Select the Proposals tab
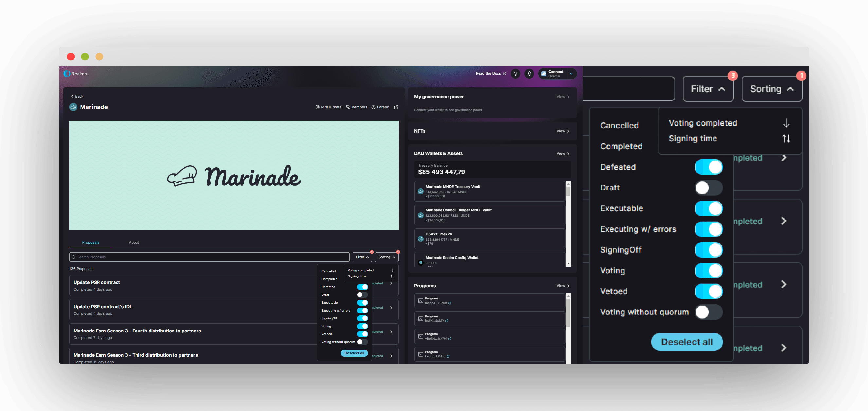 click(x=91, y=242)
